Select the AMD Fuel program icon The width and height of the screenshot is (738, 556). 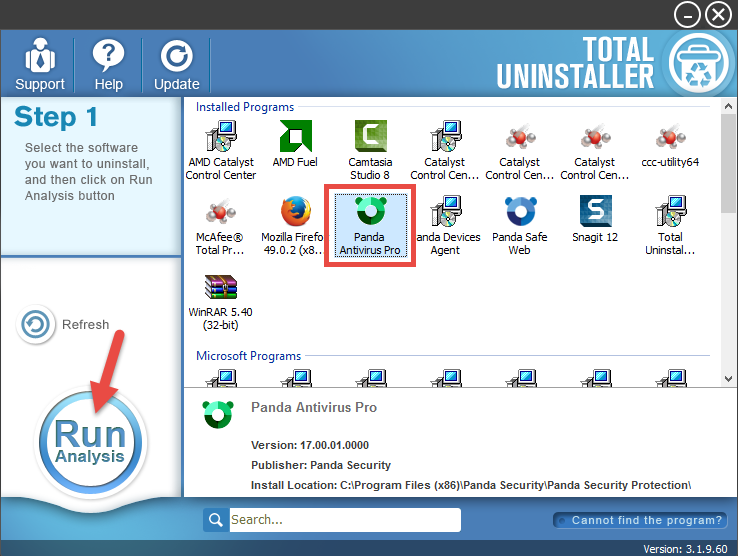pos(295,137)
